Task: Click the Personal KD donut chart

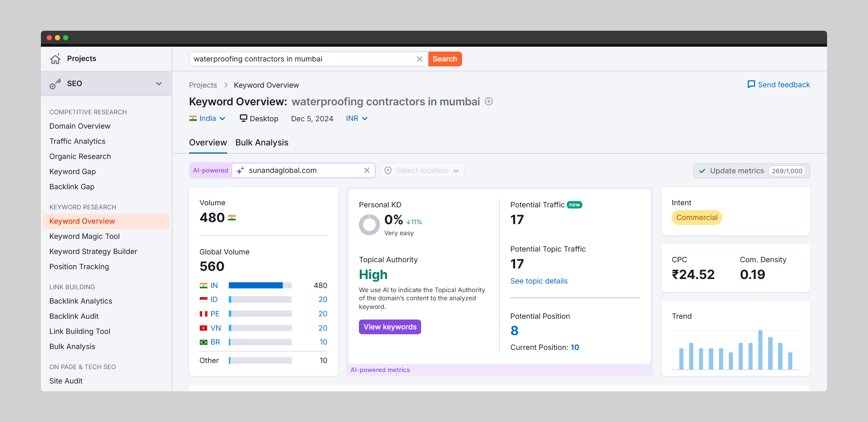Action: (x=369, y=225)
